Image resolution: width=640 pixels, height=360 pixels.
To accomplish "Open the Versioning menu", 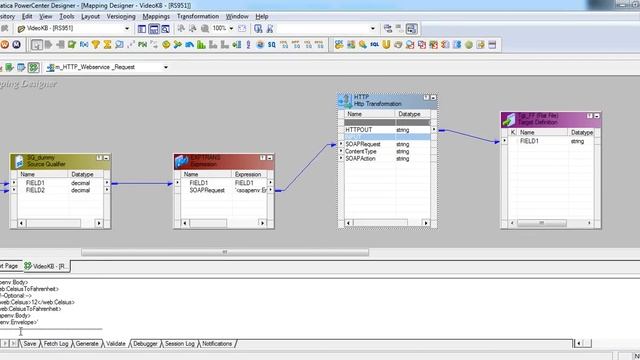I will 121,16.
